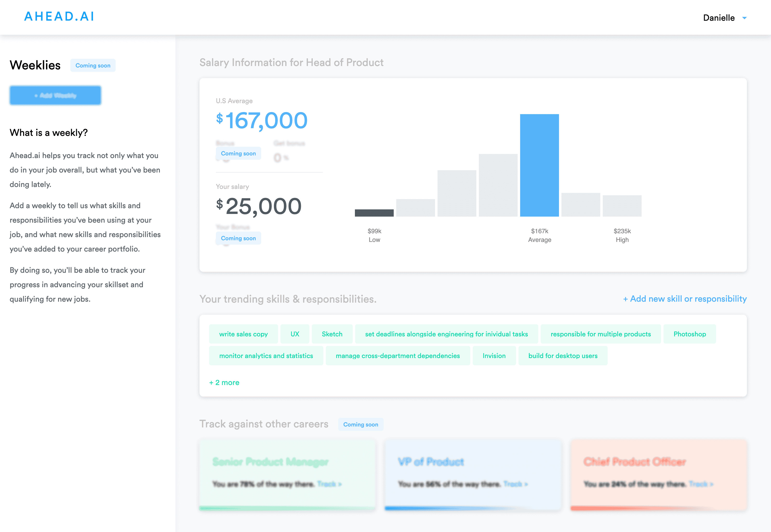Screen dimensions: 771x532
Task: Select 'build for desktop users' tag
Action: point(563,356)
